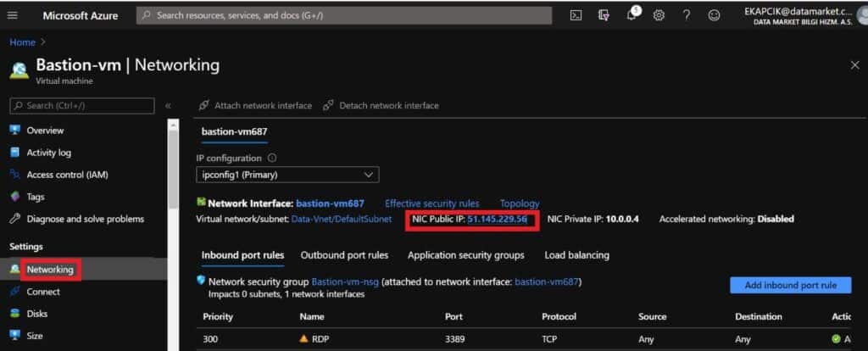868x351 pixels.
Task: Open NIC Public IP 51.145.229.56 link
Action: [497, 220]
